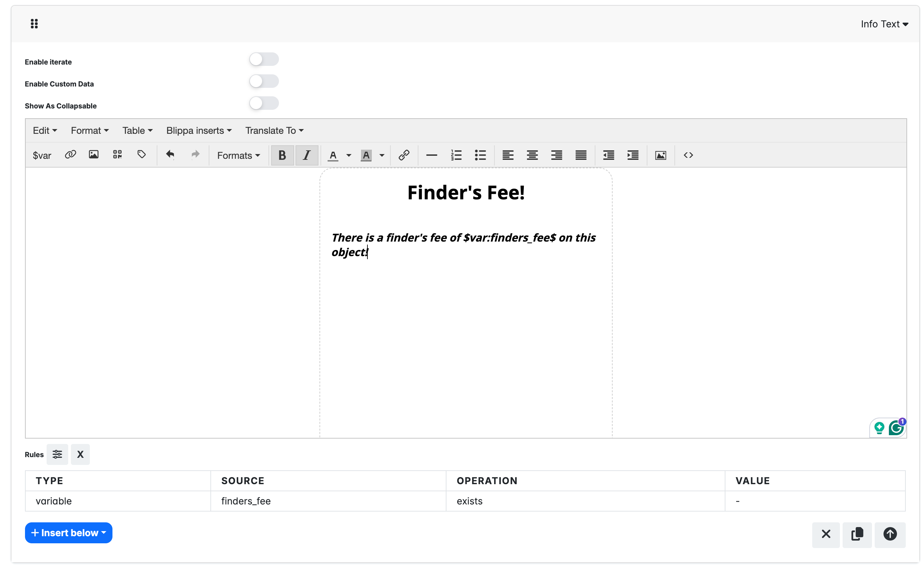Image resolution: width=924 pixels, height=571 pixels.
Task: Toggle the Enable iterate switch
Action: pos(264,59)
